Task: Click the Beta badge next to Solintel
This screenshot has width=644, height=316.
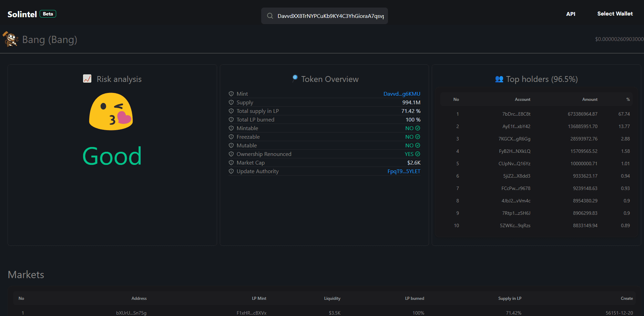Action: [48, 14]
